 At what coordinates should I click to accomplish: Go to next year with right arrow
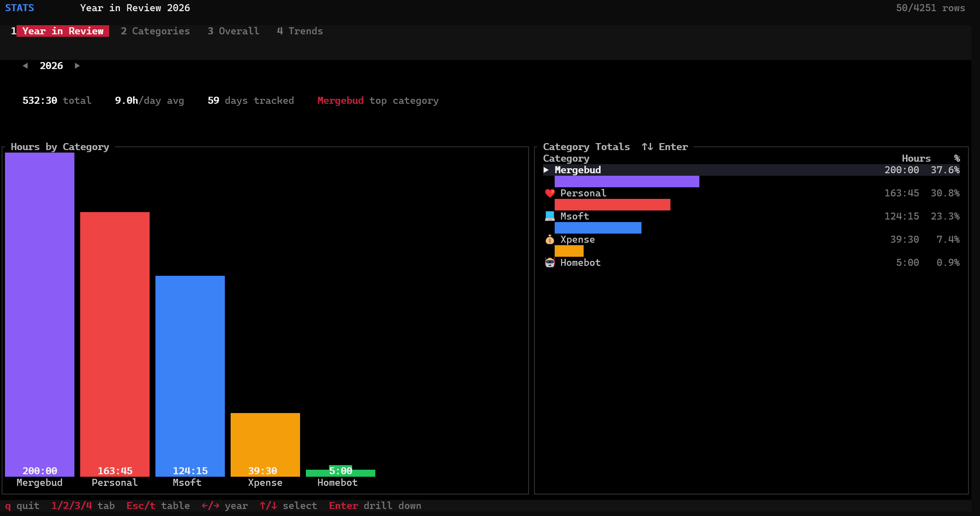77,66
